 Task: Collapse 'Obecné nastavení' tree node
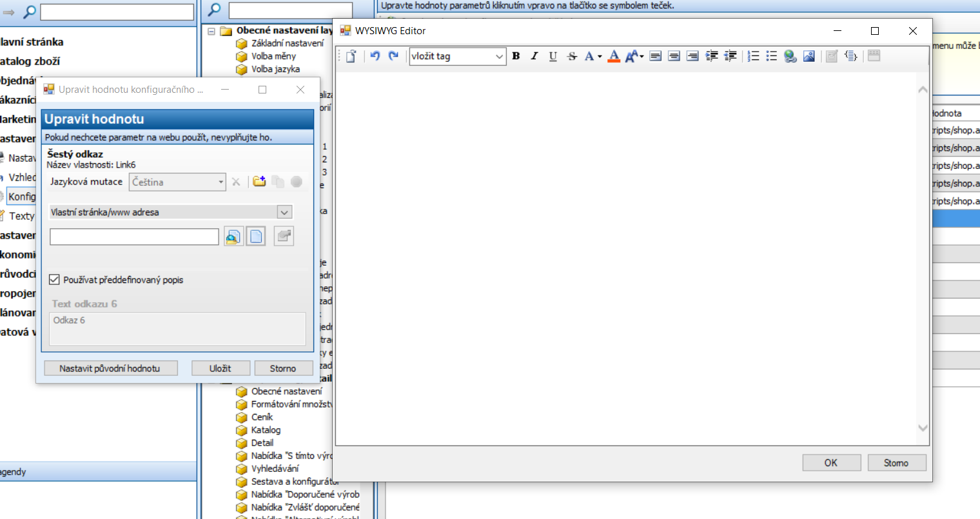click(211, 31)
